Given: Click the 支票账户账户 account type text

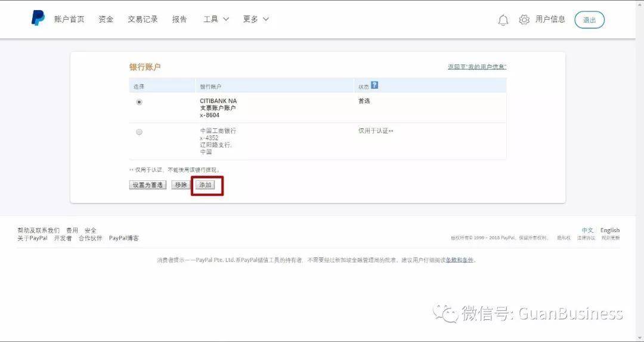Looking at the screenshot, I should (218, 108).
